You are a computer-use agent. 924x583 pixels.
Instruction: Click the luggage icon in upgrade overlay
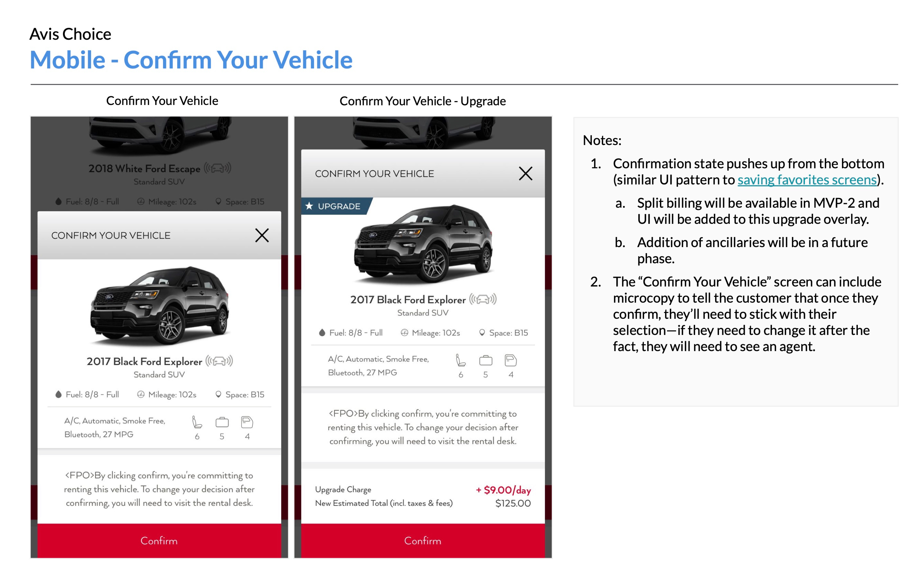click(485, 360)
